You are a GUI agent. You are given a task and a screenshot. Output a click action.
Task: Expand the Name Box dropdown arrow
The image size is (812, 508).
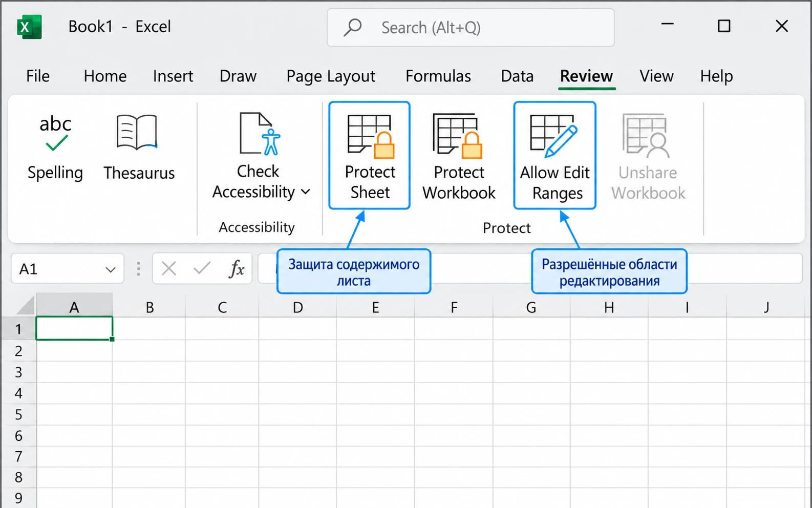click(x=110, y=269)
